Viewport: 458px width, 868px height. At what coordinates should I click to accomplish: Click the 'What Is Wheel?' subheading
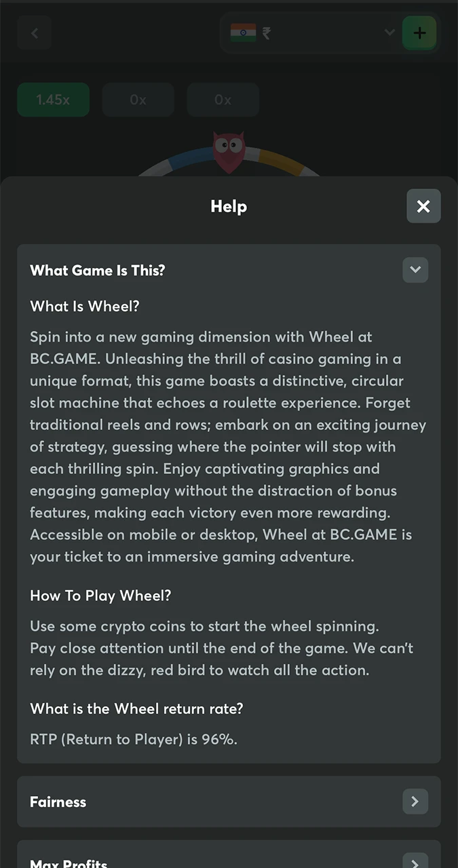84,306
